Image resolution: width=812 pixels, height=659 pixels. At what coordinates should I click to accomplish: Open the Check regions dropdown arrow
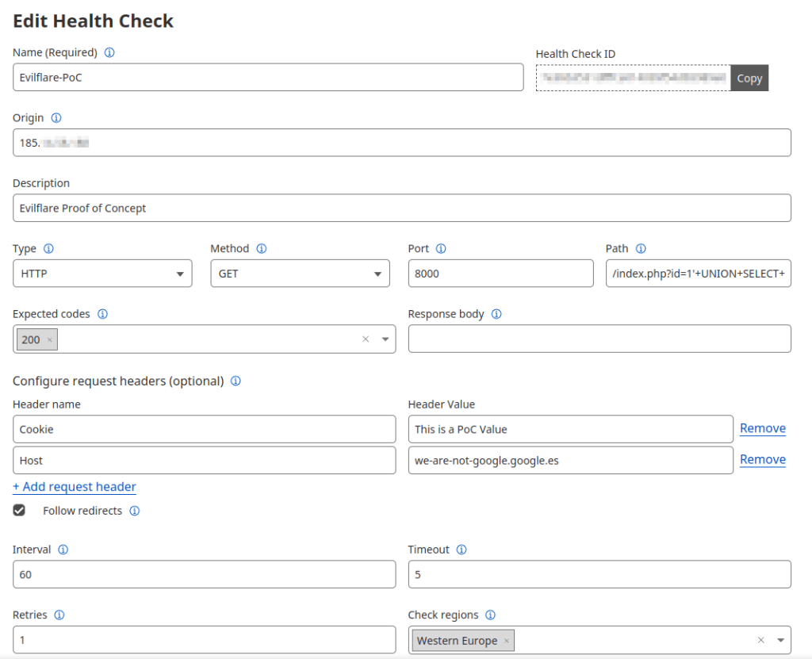780,641
